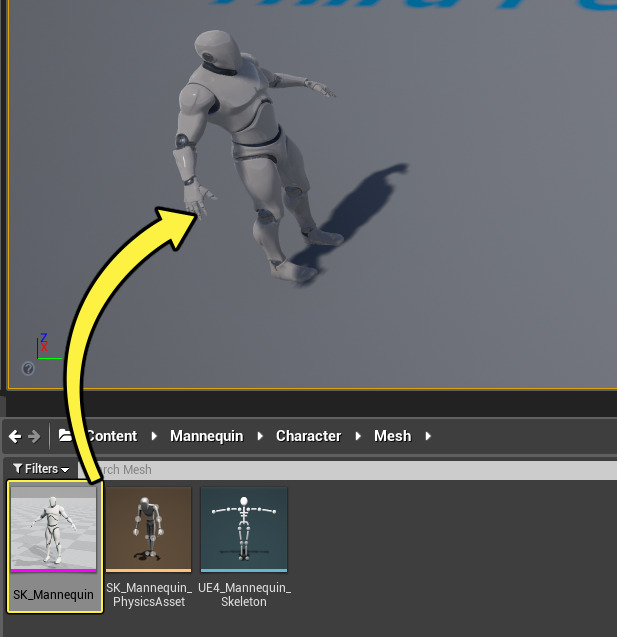617x637 pixels.
Task: Go to Mannequin folder in breadcrumb path
Action: (x=205, y=436)
